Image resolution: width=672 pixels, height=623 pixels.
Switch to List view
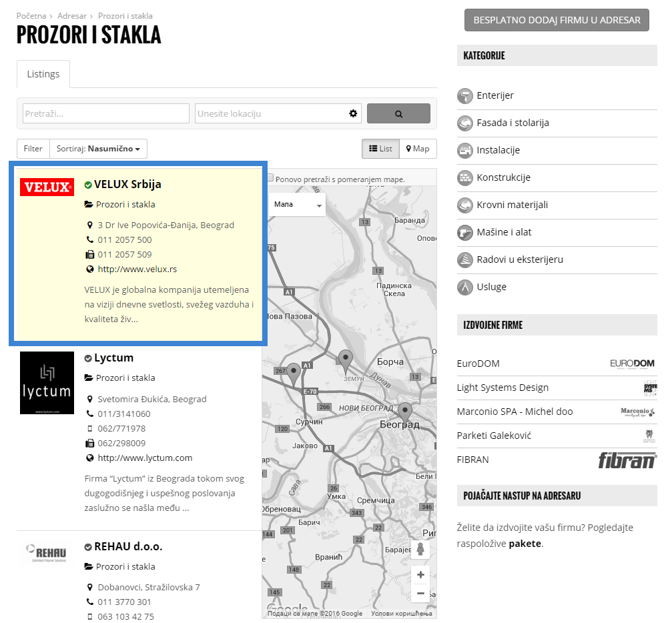tap(380, 149)
